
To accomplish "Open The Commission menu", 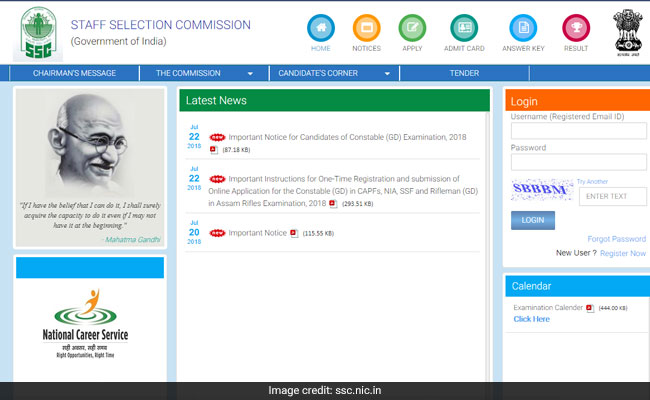I will 188,73.
